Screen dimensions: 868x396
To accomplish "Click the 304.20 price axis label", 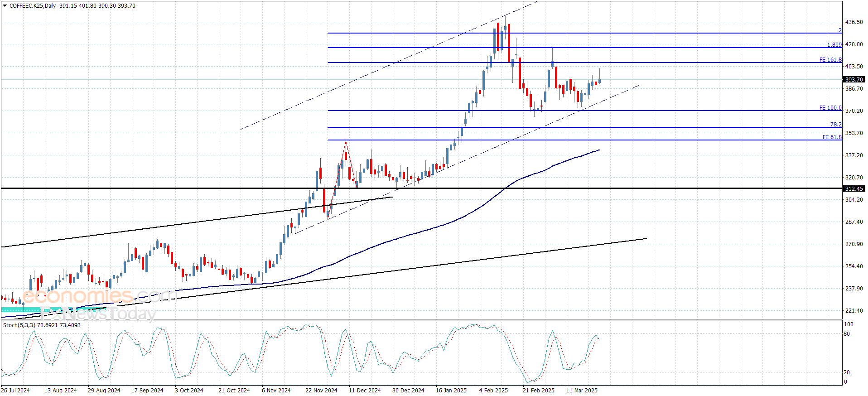I will 854,200.
